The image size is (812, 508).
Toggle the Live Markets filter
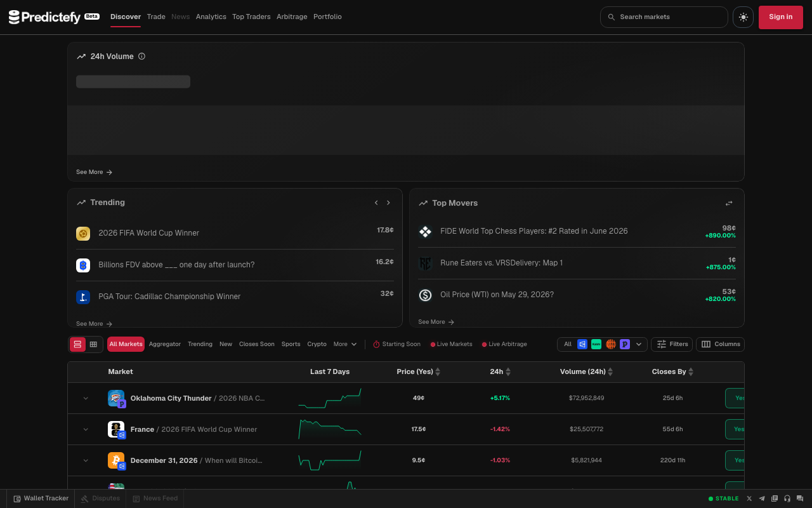(451, 344)
